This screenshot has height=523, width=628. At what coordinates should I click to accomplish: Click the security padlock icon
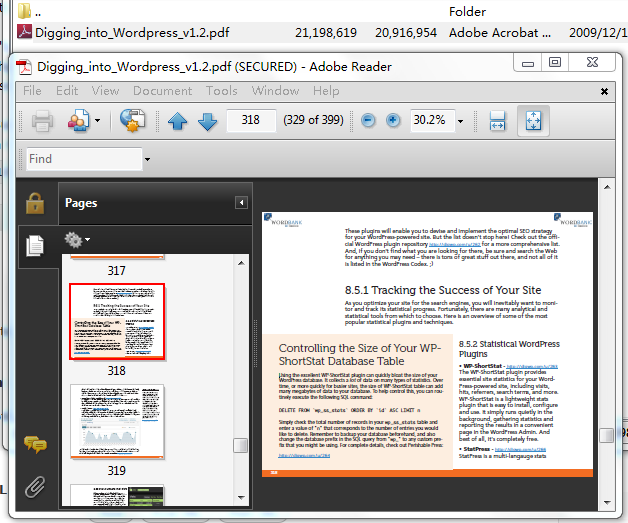[x=35, y=203]
